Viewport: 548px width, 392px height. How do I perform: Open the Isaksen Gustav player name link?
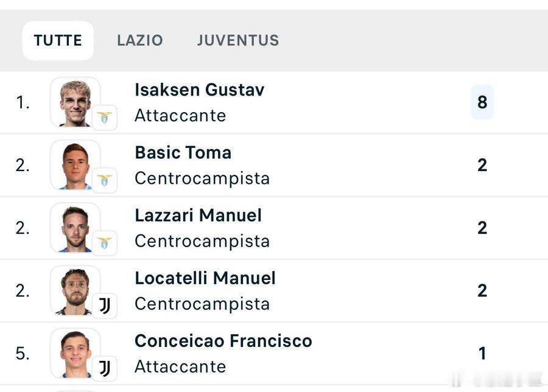[200, 90]
